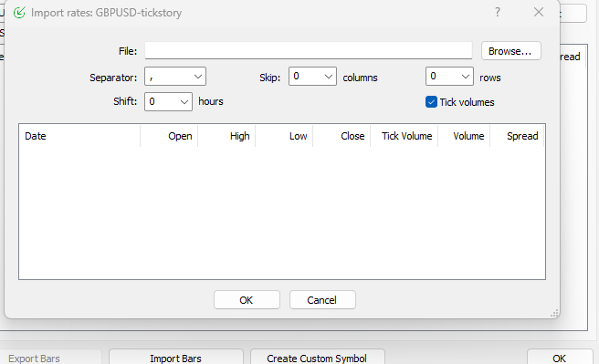Click the Volume column header

coord(464,136)
